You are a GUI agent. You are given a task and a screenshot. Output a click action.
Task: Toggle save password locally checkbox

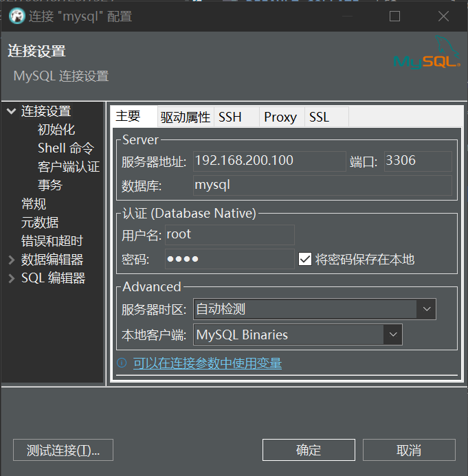point(305,259)
